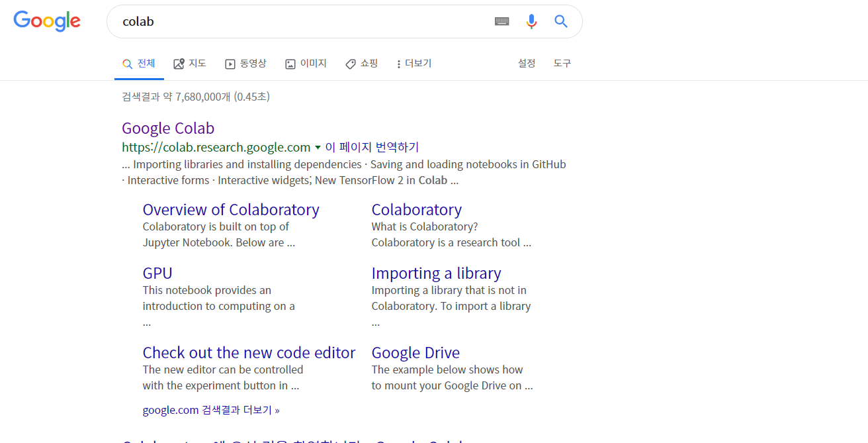The width and height of the screenshot is (868, 443).
Task: Open the Colaboratory sitelink
Action: [x=417, y=210]
